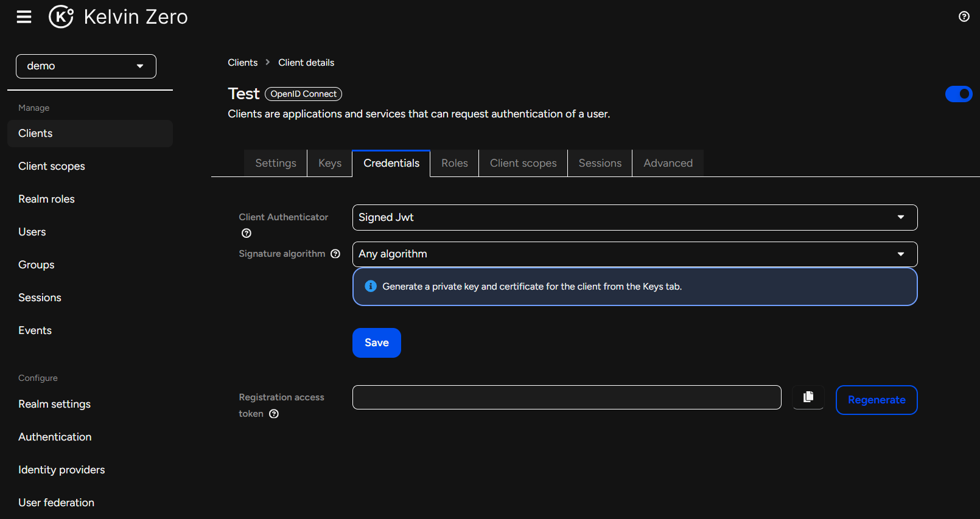Image resolution: width=980 pixels, height=519 pixels.
Task: Switch to the Advanced tab
Action: click(x=668, y=163)
